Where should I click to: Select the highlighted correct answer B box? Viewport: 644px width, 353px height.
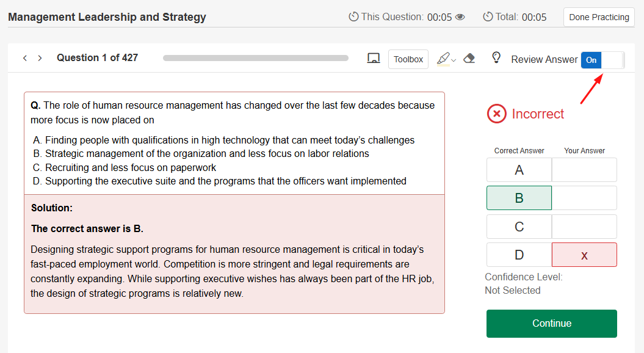point(519,198)
